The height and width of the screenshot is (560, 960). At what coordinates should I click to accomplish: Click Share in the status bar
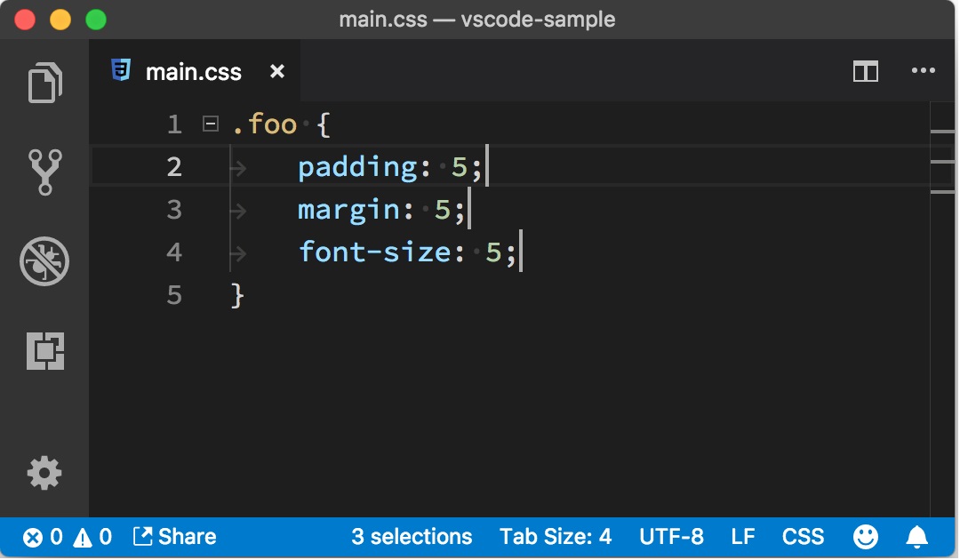point(175,537)
